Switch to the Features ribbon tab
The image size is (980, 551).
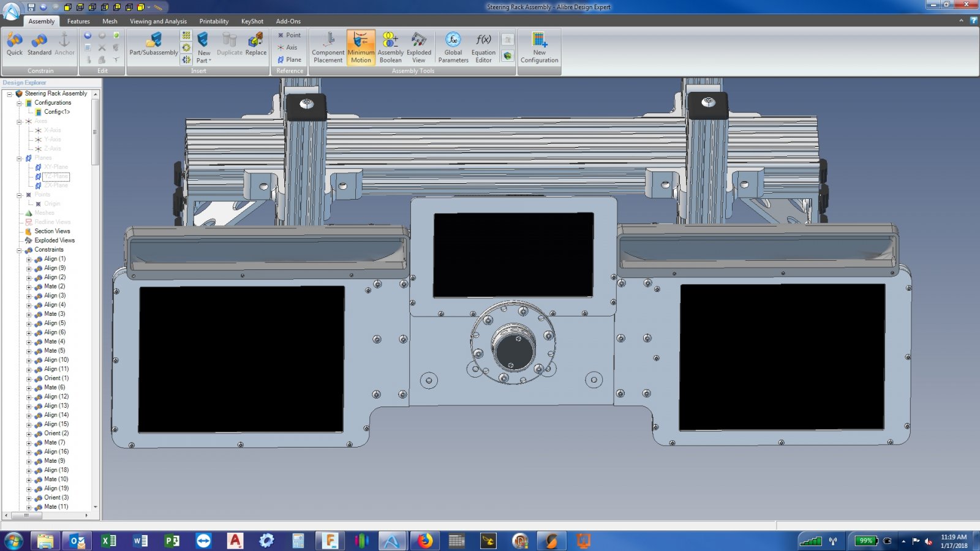tap(78, 21)
